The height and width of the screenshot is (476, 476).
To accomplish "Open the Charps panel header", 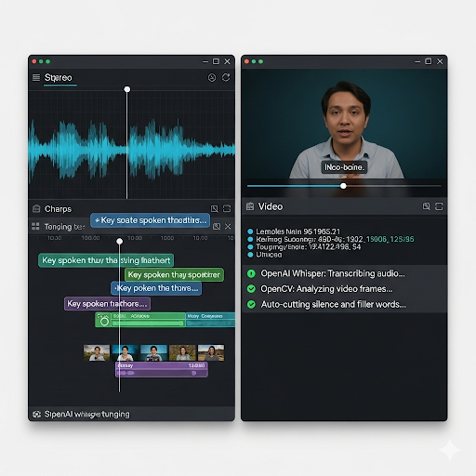I will pyautogui.click(x=131, y=208).
